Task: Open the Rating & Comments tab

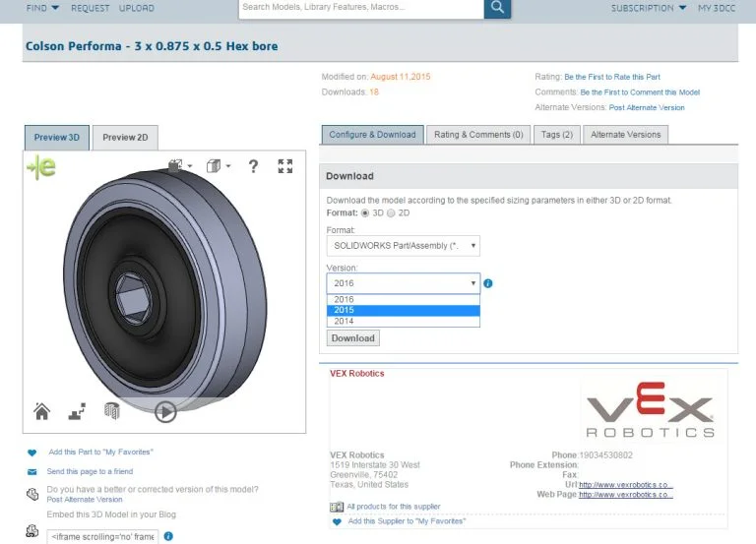Action: click(x=478, y=135)
